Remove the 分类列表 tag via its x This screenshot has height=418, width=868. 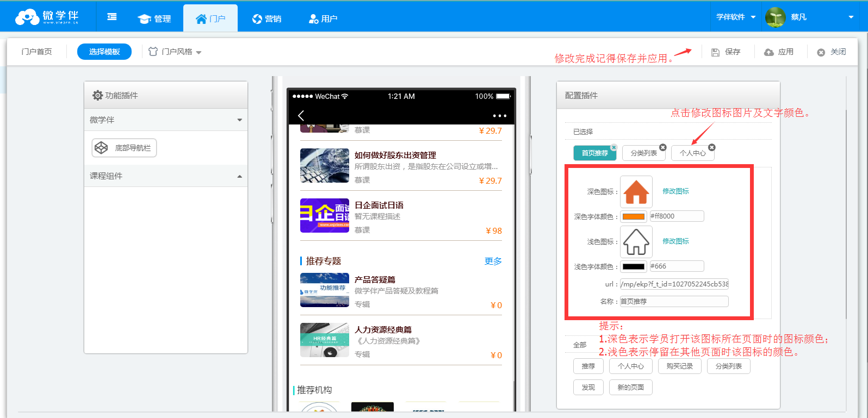[x=663, y=147]
